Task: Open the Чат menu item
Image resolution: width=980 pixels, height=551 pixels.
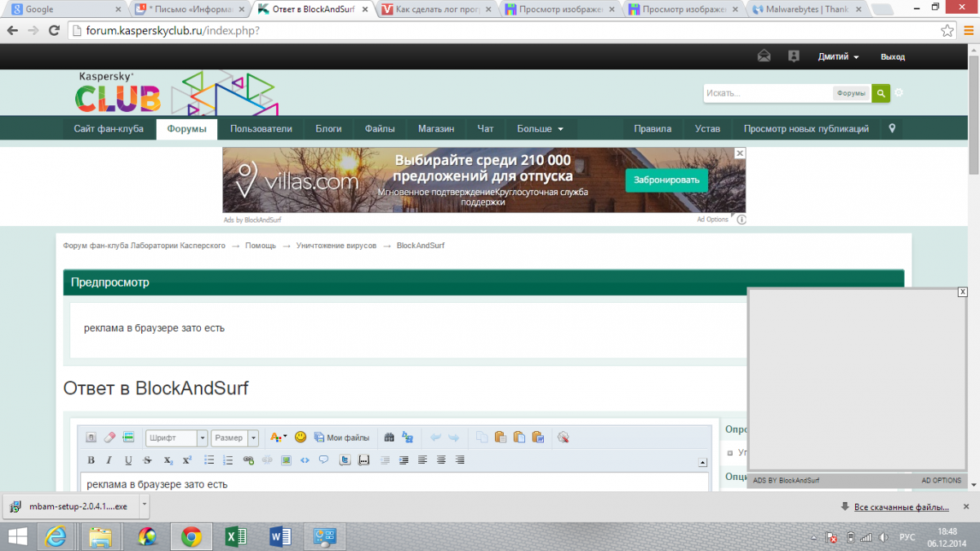Action: [486, 129]
